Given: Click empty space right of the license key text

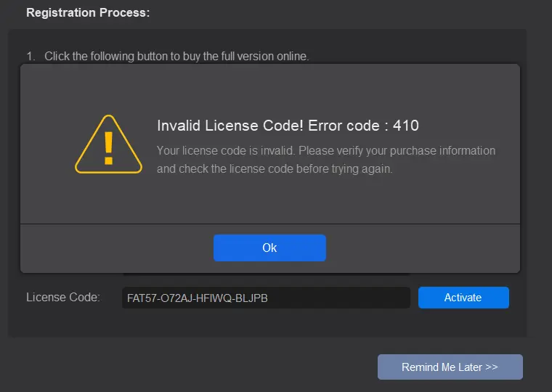Looking at the screenshot, I should 338,298.
